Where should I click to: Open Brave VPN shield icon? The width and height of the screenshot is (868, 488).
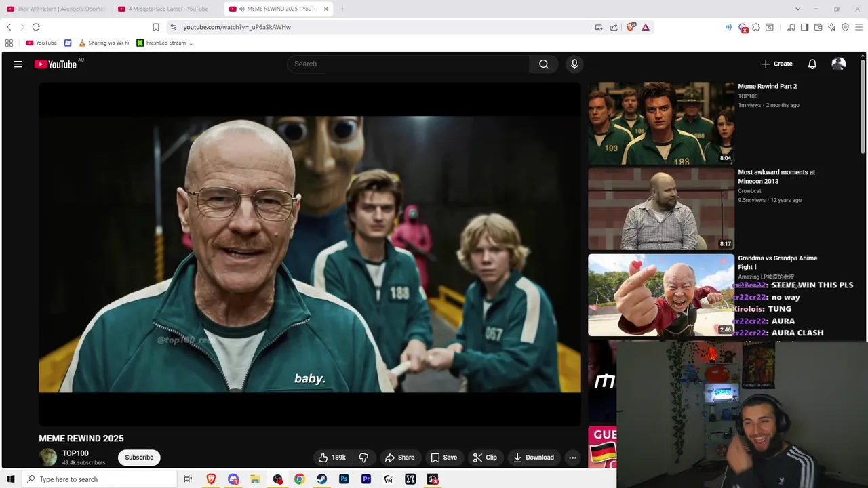[x=846, y=27]
